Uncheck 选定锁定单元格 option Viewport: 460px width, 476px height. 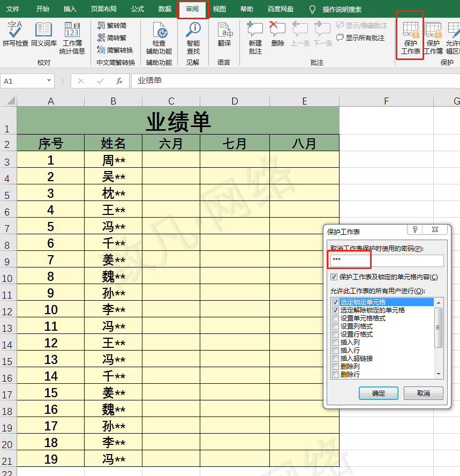pyautogui.click(x=335, y=302)
